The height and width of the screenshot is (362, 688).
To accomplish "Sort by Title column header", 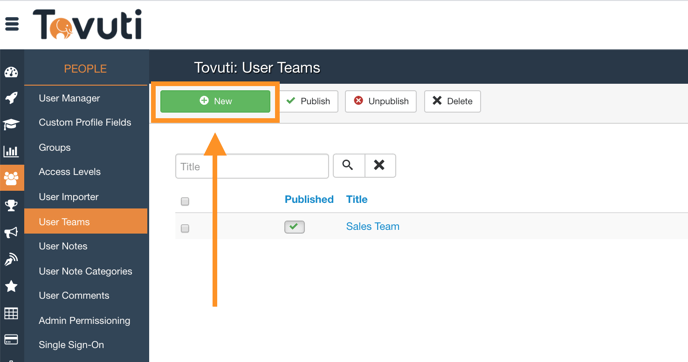I will click(357, 199).
